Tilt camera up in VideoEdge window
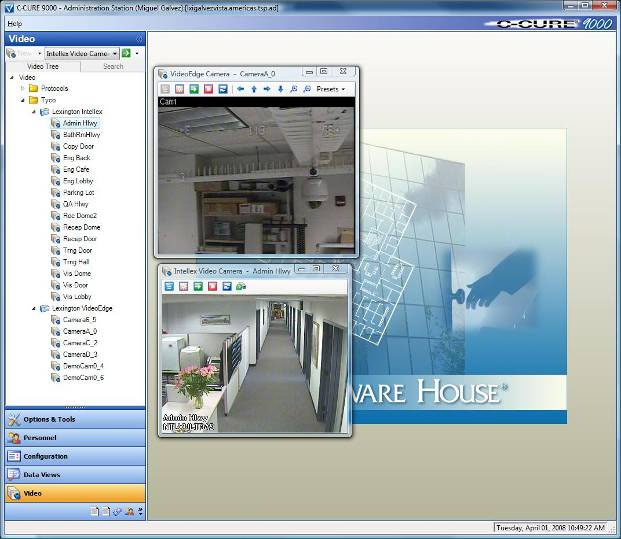 [x=254, y=89]
